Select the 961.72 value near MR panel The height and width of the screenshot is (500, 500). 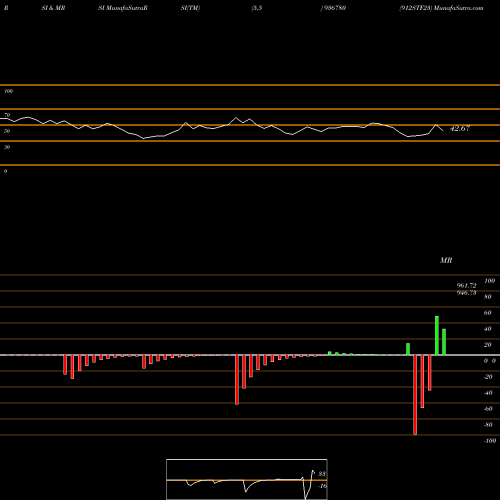tap(466, 286)
